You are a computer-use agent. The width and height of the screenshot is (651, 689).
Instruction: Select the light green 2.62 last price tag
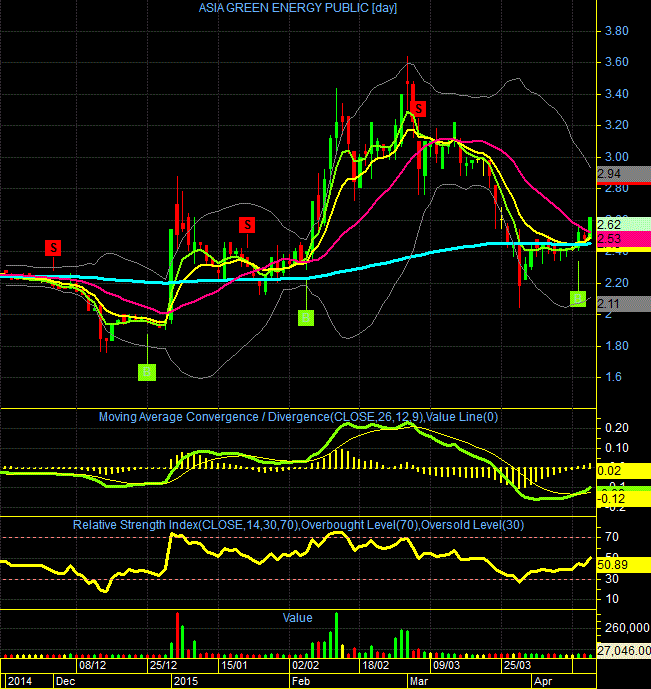coord(624,225)
